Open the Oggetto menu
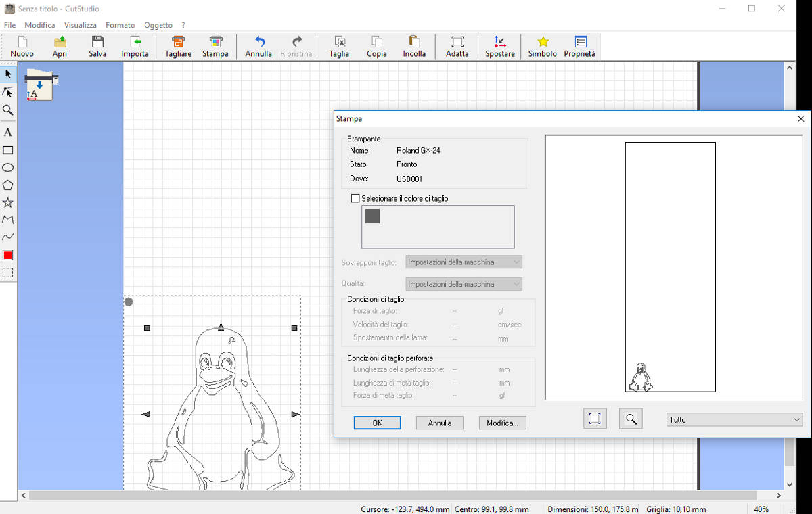Viewport: 812px width, 514px height. pyautogui.click(x=158, y=25)
